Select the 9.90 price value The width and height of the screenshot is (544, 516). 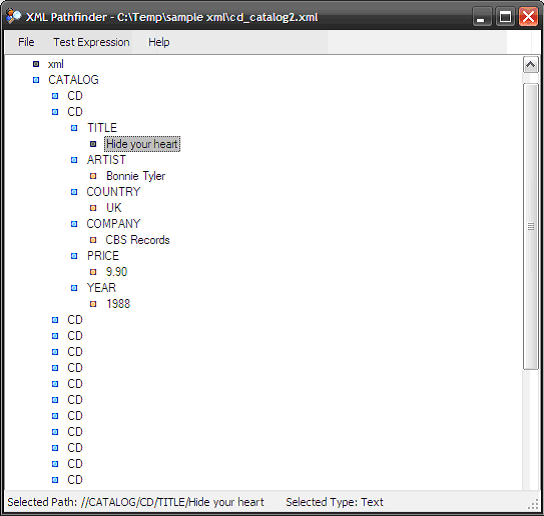point(117,272)
